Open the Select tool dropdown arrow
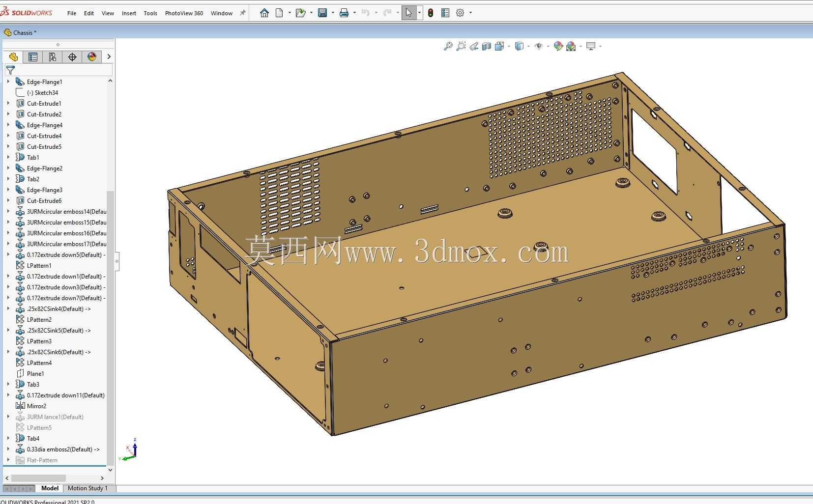 (419, 13)
